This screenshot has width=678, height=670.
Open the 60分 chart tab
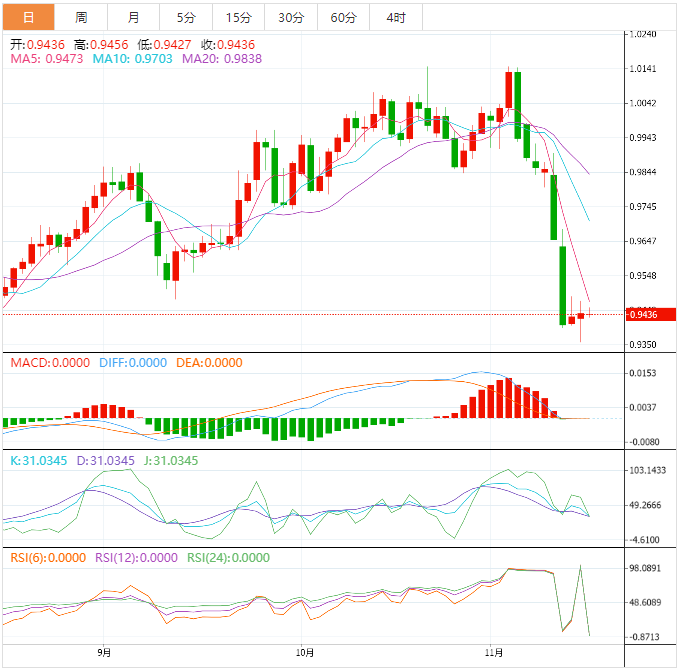[343, 17]
